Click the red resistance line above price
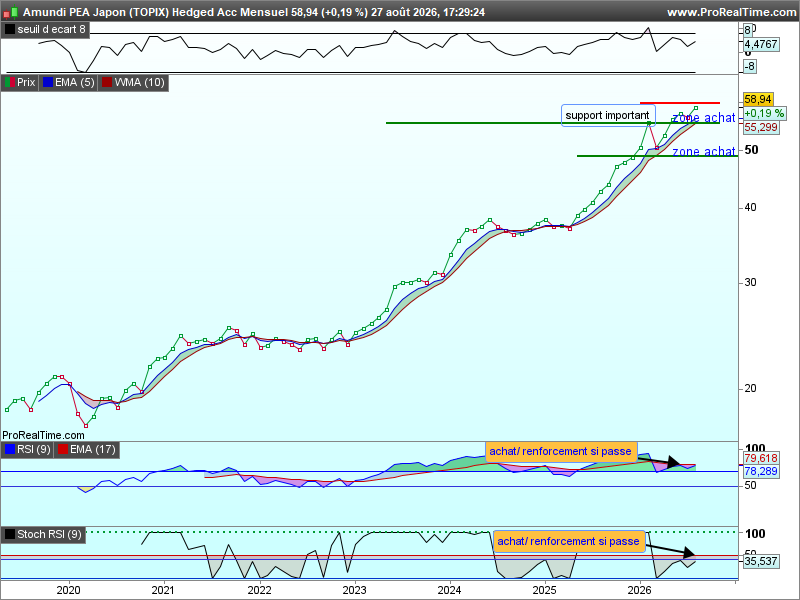The height and width of the screenshot is (600, 800). tap(680, 103)
